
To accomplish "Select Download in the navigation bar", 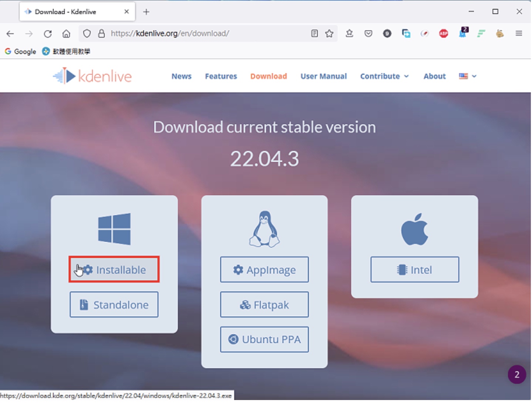I will coord(269,77).
